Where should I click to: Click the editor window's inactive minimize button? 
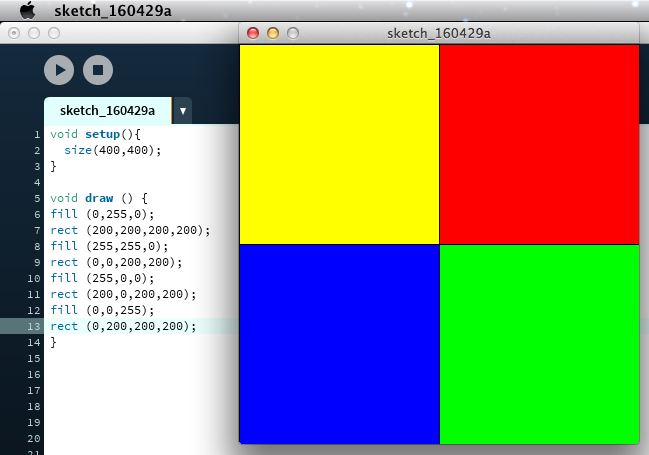[34, 33]
